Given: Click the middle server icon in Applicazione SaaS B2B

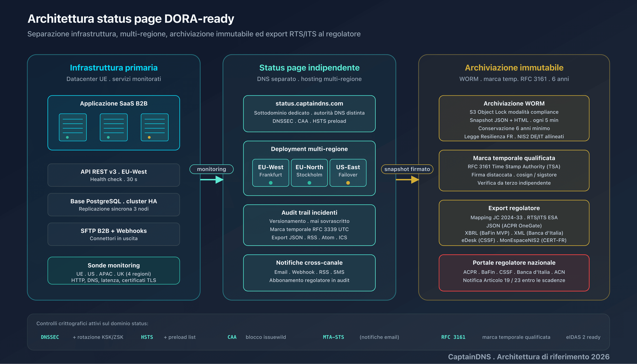Looking at the screenshot, I should coord(114,127).
